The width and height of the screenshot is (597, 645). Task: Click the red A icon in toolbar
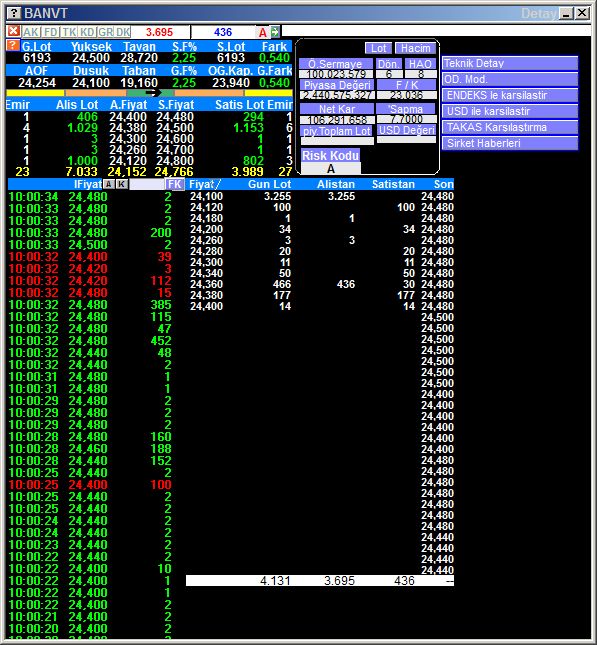(262, 32)
